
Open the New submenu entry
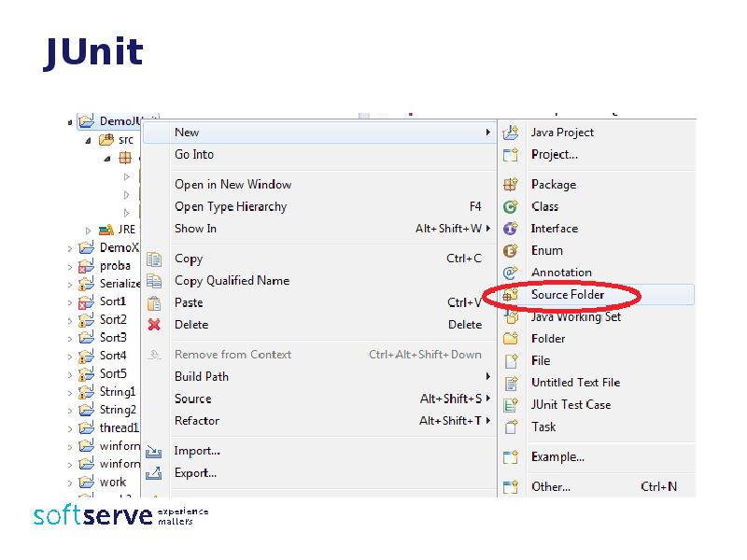[319, 133]
